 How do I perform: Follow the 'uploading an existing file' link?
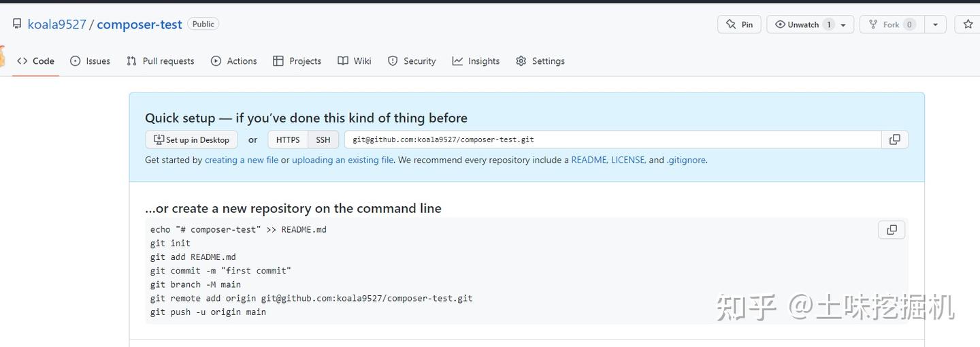tap(343, 160)
